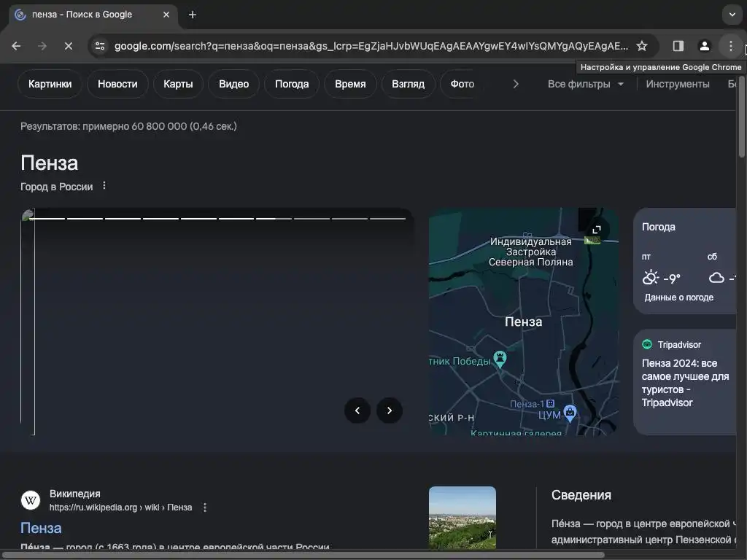747x560 pixels.
Task: Open the Пенза Wikipedia result title
Action: (41, 528)
